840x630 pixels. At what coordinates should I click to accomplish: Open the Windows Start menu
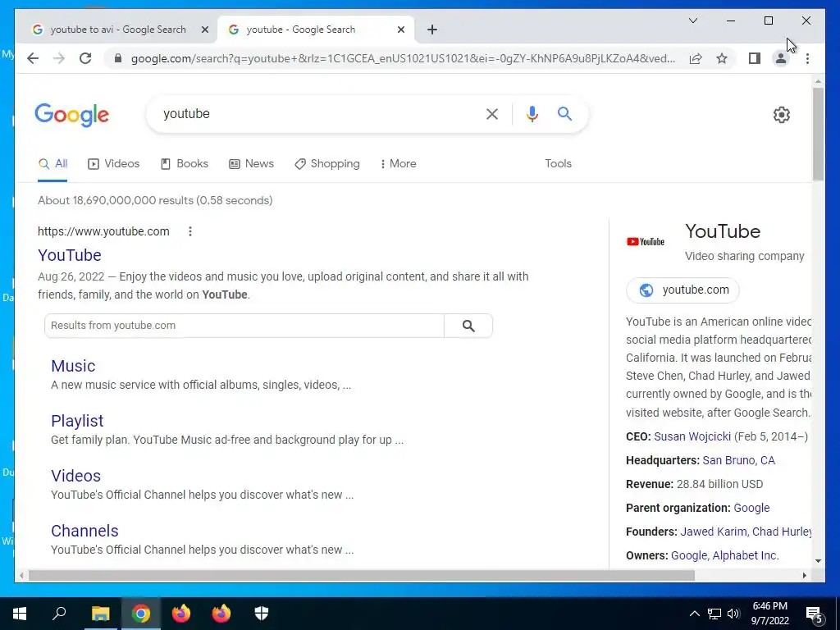pos(20,614)
